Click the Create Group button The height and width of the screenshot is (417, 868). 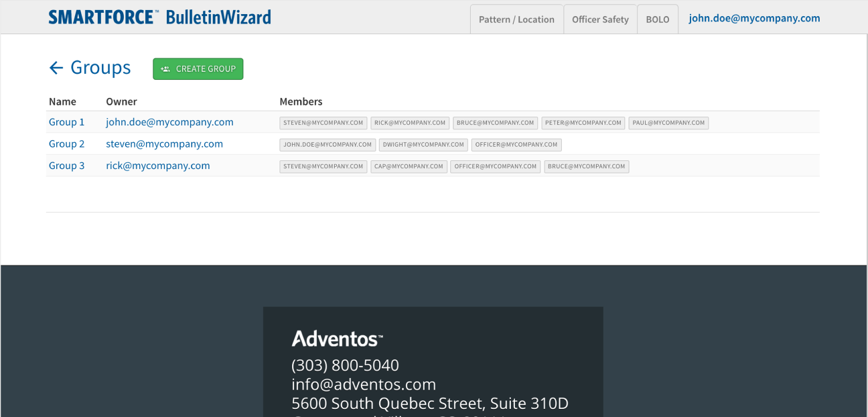198,69
